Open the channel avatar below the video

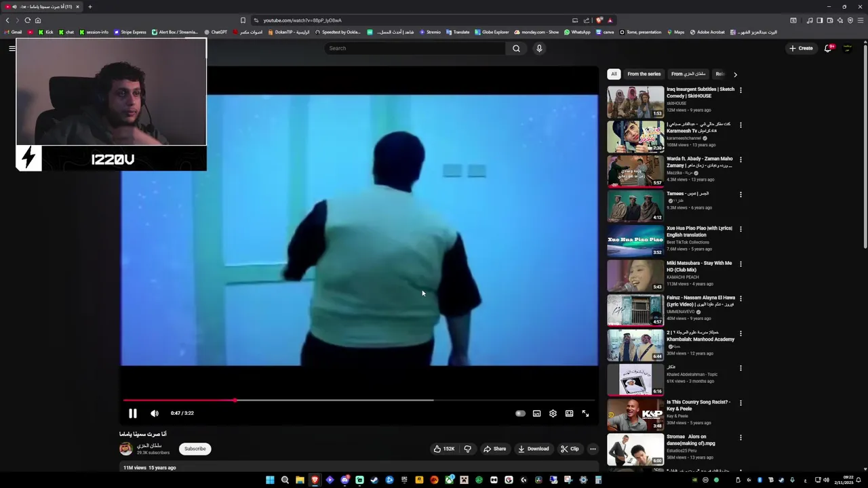[126, 449]
